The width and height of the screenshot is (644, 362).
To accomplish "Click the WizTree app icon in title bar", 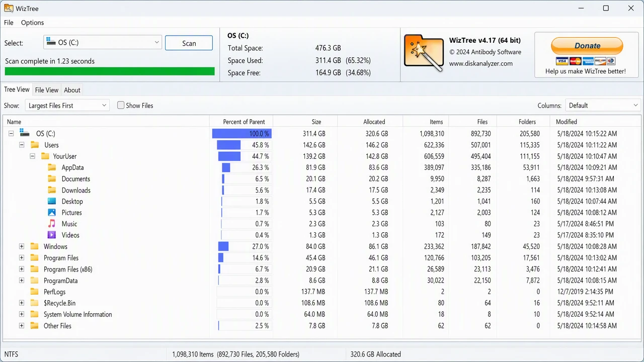I will click(9, 8).
